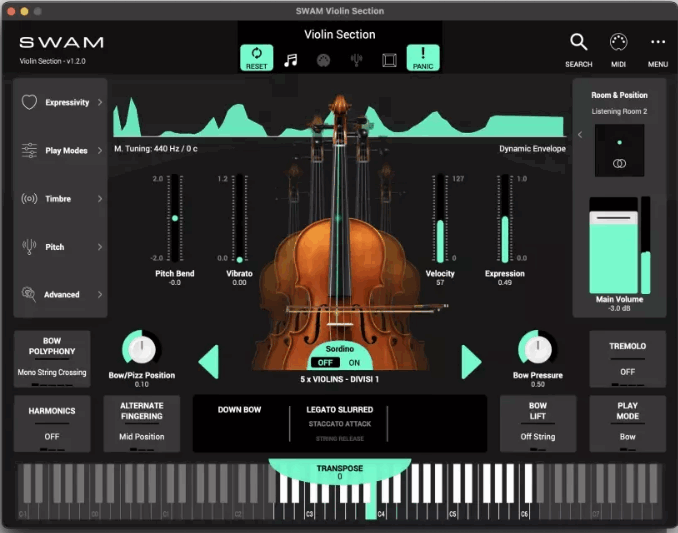Click the Violin Section title
Viewport: 678px width, 533px height.
(339, 35)
